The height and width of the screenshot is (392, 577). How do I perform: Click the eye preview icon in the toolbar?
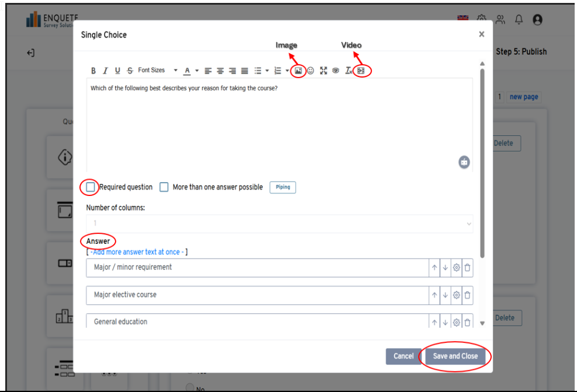tap(336, 71)
